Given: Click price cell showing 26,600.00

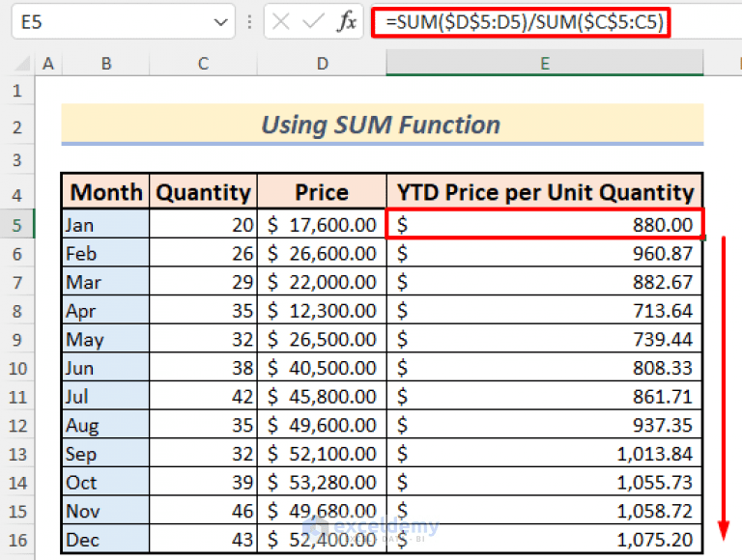Looking at the screenshot, I should [322, 254].
